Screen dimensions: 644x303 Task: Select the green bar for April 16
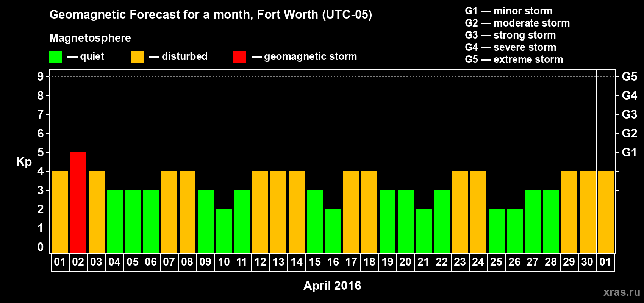coord(333,231)
